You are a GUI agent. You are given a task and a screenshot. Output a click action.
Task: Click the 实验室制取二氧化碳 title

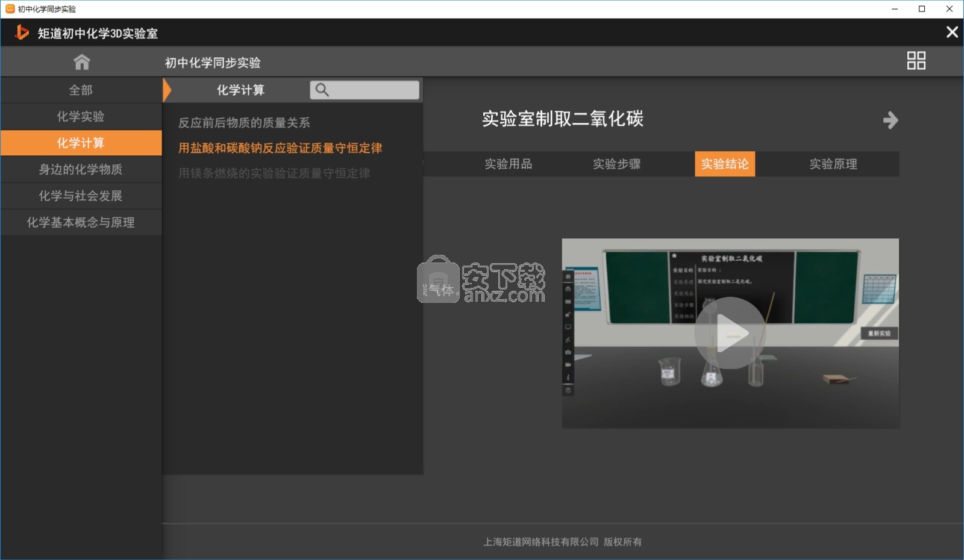(563, 119)
